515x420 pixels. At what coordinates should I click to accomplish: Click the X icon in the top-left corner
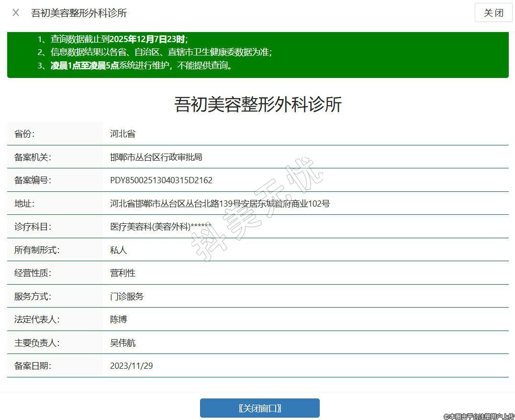16,13
